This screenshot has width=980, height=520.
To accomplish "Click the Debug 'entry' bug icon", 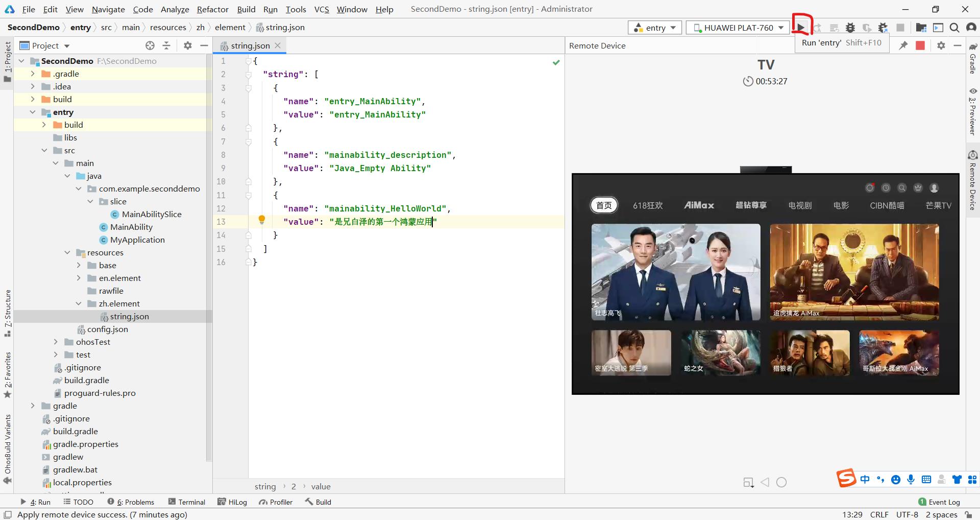I will (x=850, y=28).
